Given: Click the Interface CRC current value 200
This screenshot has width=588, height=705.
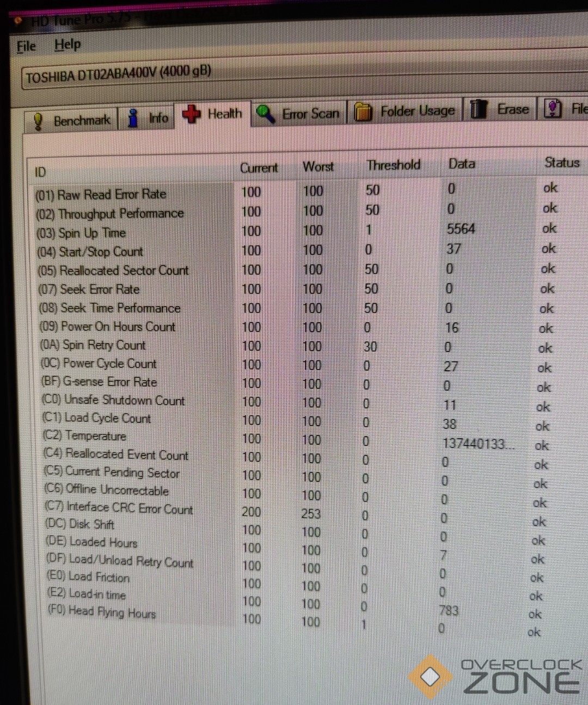Looking at the screenshot, I should pos(251,512).
